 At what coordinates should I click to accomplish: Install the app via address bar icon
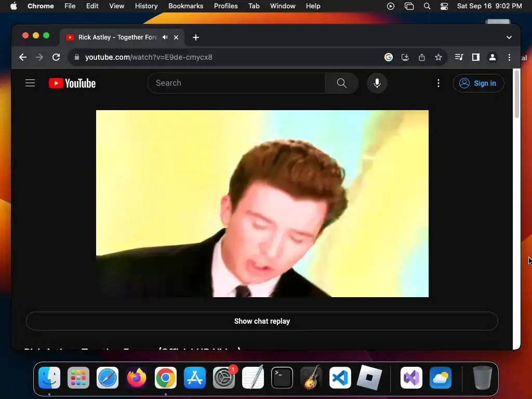point(405,57)
